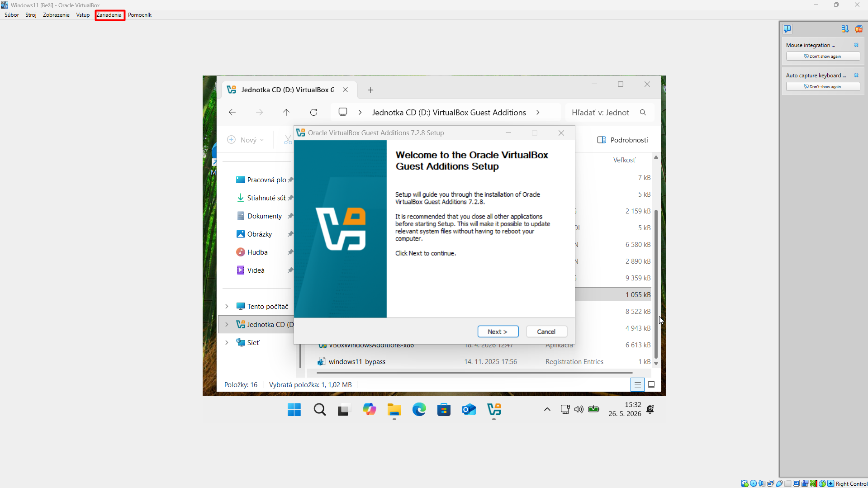The image size is (868, 488).
Task: Expand breadcrumb chevron after VirtualBox Guest Additions
Action: coord(538,113)
